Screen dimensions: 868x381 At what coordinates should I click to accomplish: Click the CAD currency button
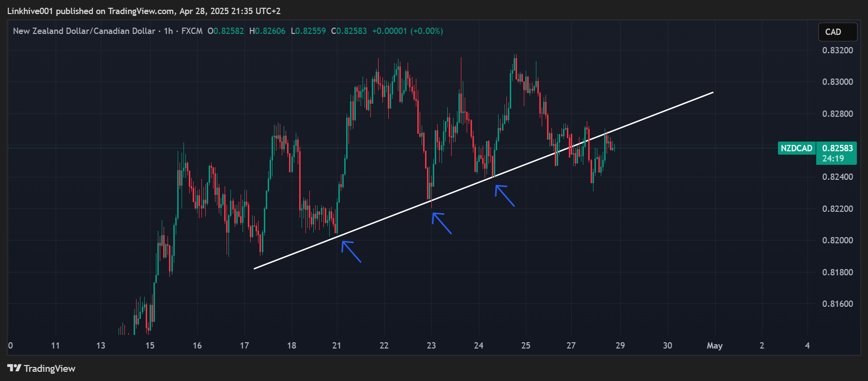[x=838, y=32]
